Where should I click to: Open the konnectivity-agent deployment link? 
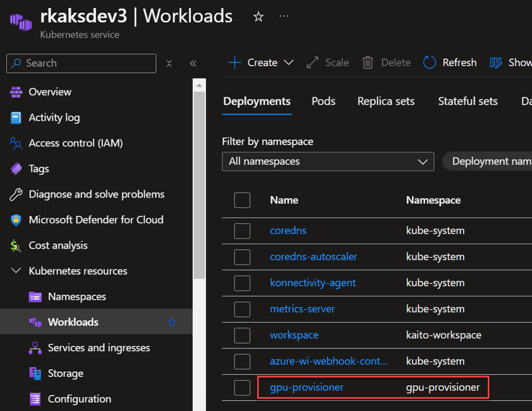313,283
